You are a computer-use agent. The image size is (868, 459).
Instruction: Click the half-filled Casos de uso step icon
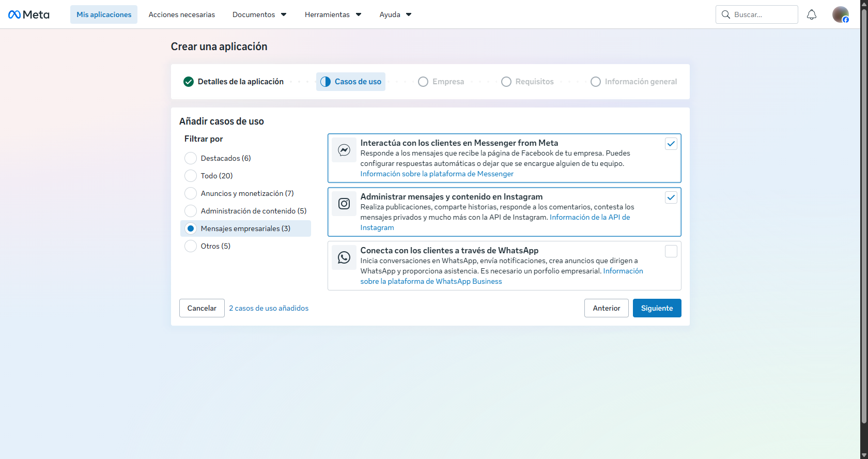[326, 82]
